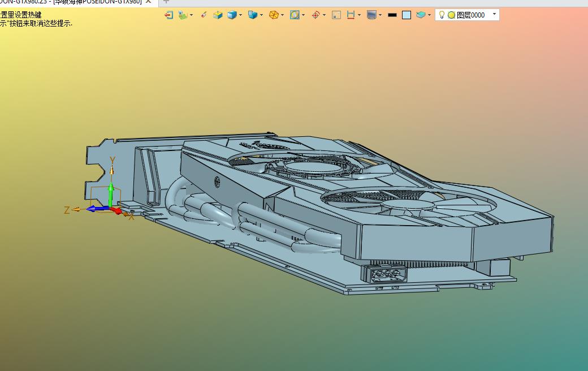Close the POSEIDON-GTX980 document tab
The width and height of the screenshot is (588, 371).
(149, 2)
